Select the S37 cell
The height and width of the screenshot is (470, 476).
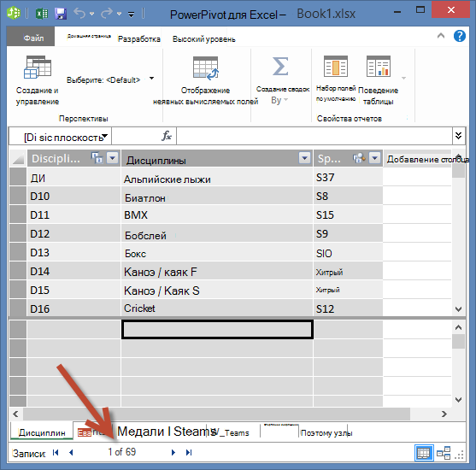[x=348, y=177]
